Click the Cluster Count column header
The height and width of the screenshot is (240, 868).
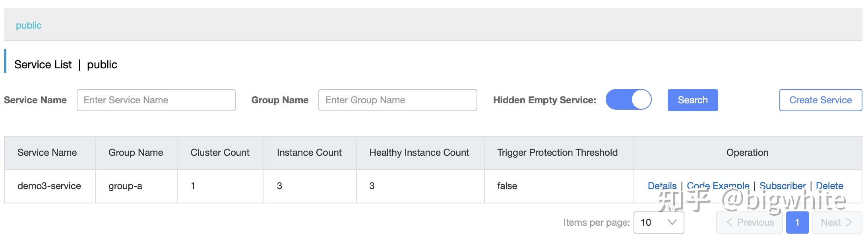tap(220, 153)
